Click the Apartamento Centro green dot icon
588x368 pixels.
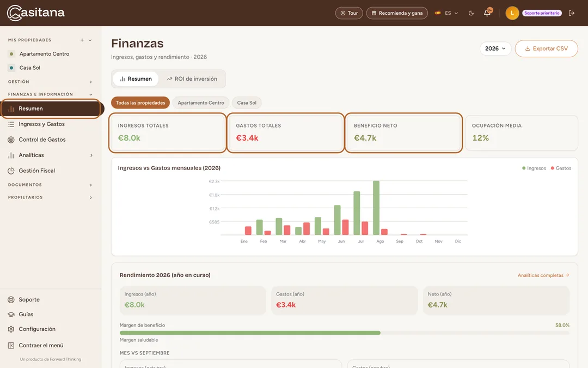point(11,54)
